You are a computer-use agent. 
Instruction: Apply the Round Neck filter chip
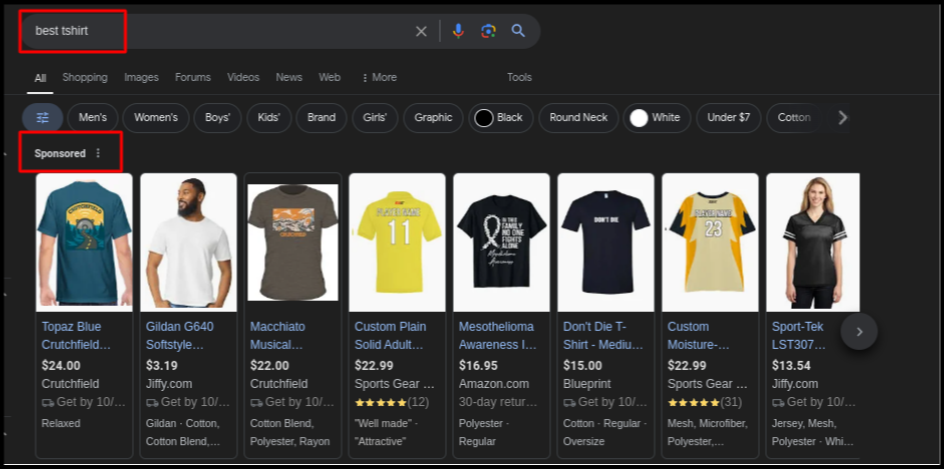(x=579, y=117)
